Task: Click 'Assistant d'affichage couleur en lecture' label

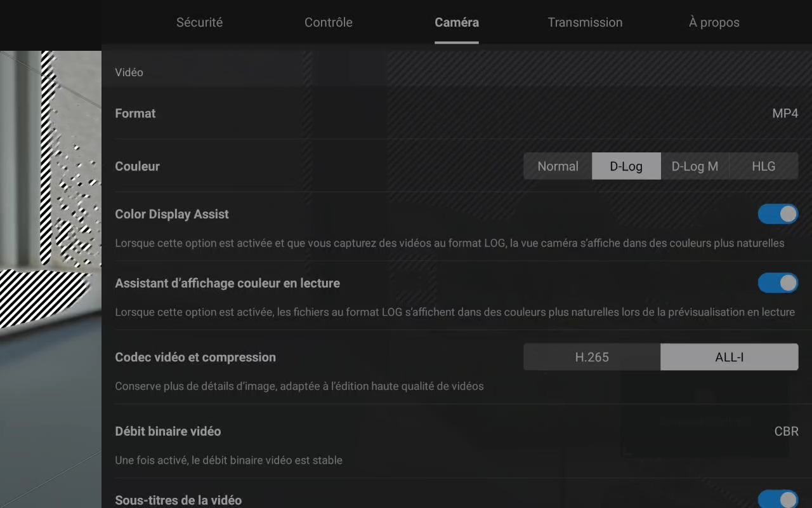Action: coord(227,283)
